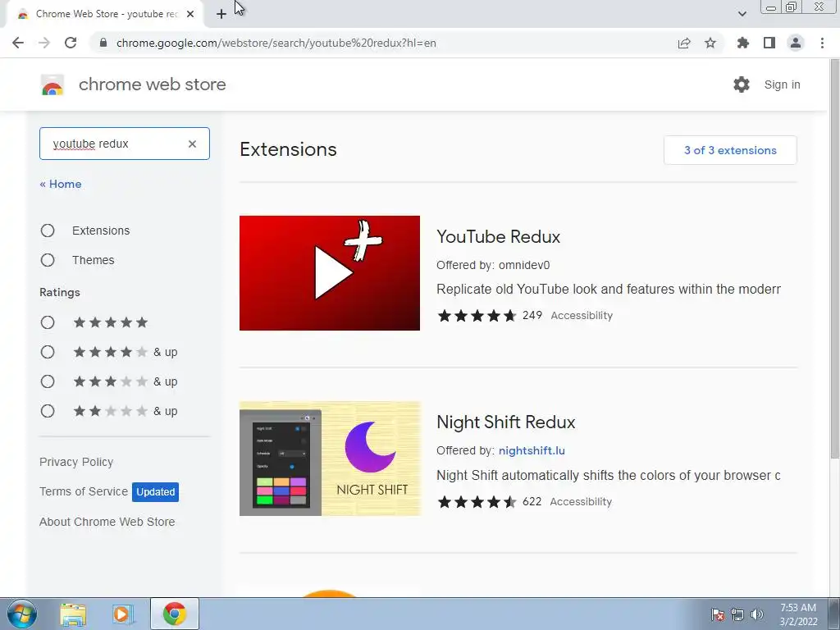Screen dimensions: 840x630
Task: Open File Explorer from taskbar
Action: click(73, 614)
